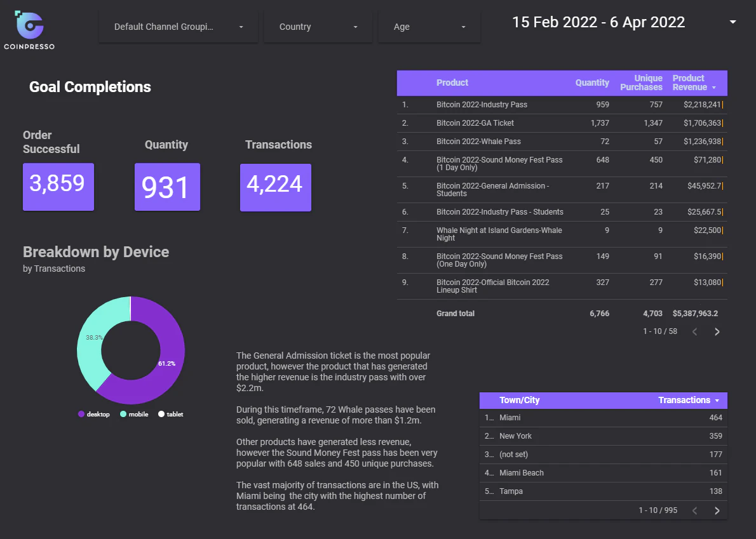Open the Age filter dropdown
Screen dimensions: 756x539
[429, 27]
